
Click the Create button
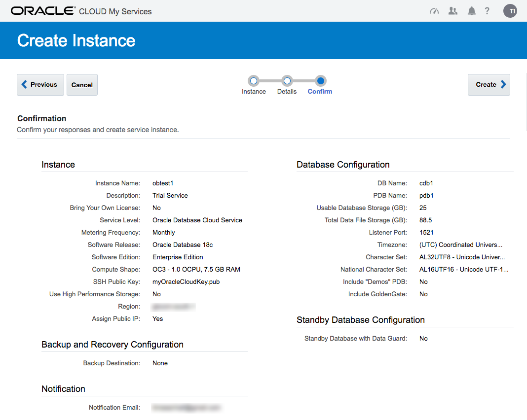click(x=489, y=85)
